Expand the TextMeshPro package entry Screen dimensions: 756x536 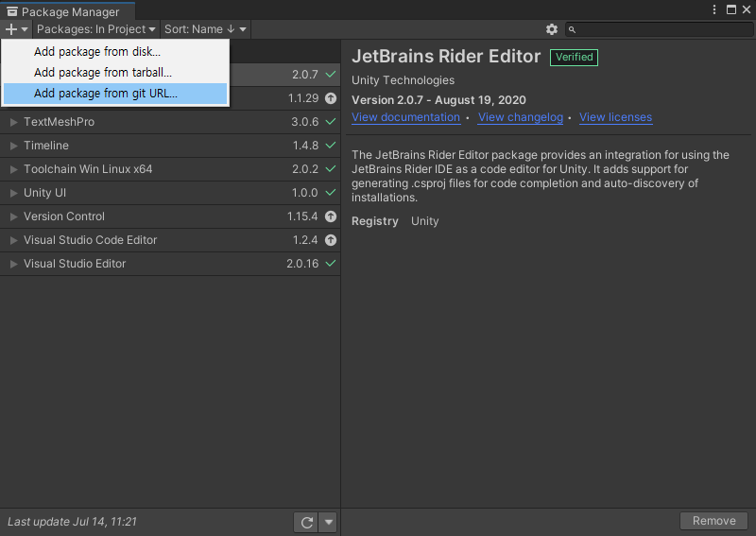pyautogui.click(x=14, y=122)
